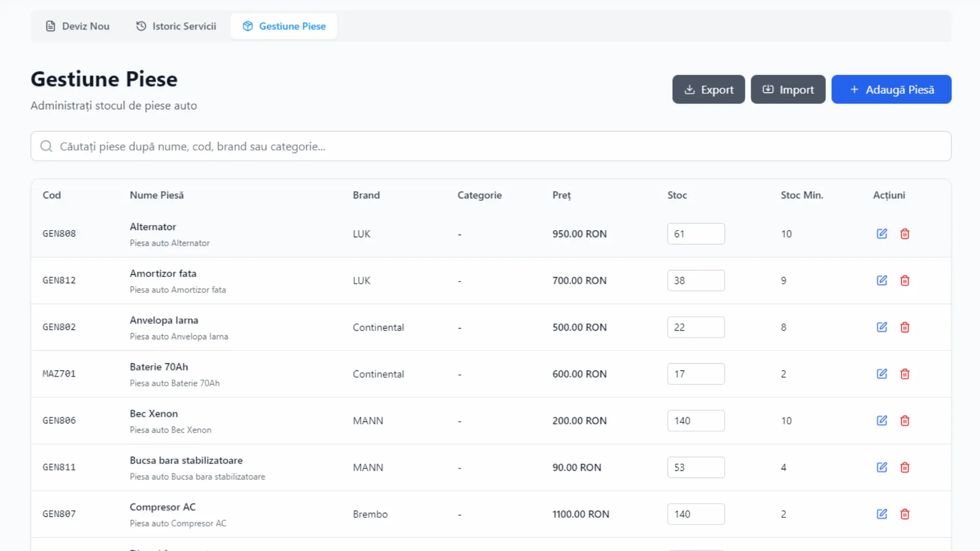Select stock field for Anvelopa Iarna
Screen dimensions: 980x551
tap(696, 327)
